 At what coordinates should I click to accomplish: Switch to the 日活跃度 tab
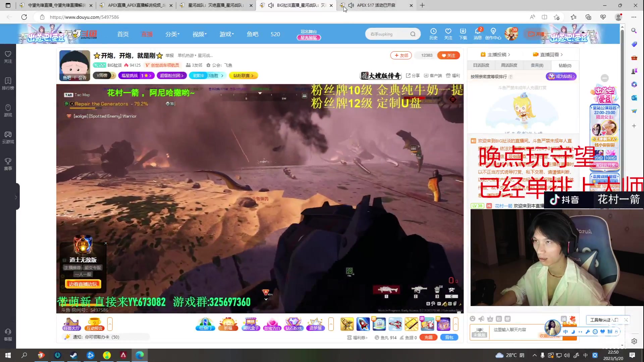(481, 65)
